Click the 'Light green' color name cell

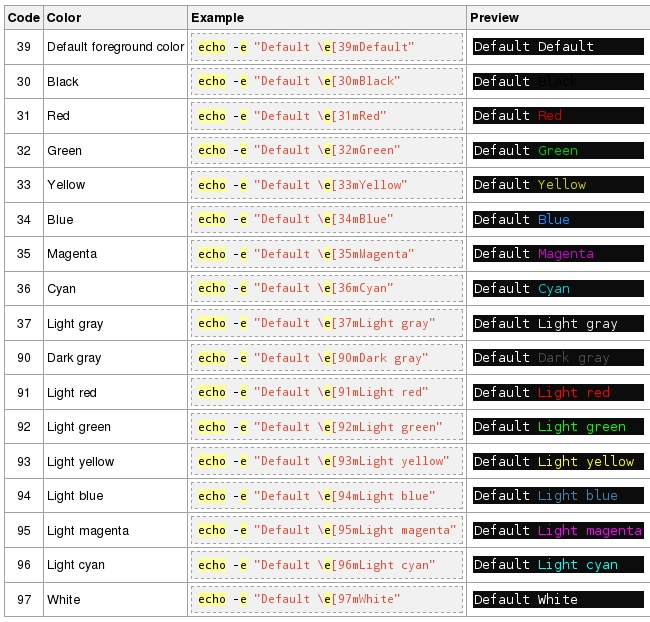[115, 427]
